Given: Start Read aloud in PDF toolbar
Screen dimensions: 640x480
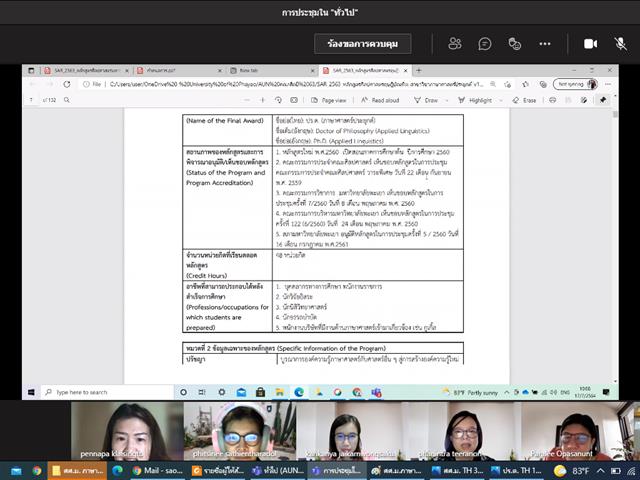Looking at the screenshot, I should [380, 100].
